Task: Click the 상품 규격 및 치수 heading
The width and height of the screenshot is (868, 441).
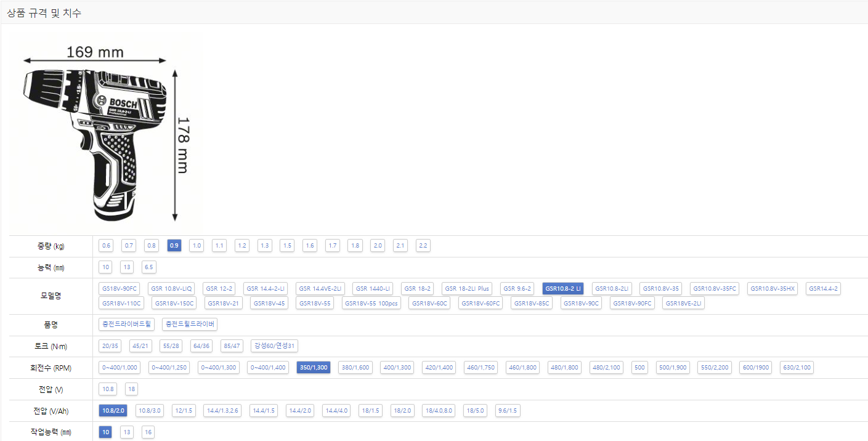Action: pyautogui.click(x=44, y=13)
